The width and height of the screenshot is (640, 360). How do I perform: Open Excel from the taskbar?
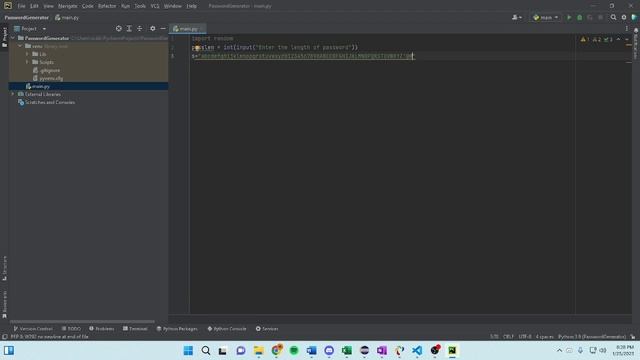coord(347,351)
